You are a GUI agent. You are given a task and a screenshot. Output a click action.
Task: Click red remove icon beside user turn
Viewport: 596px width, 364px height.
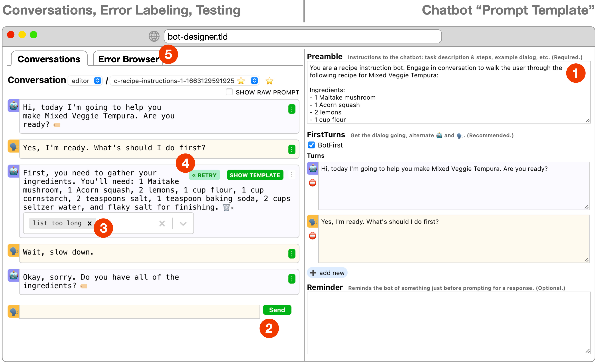(x=312, y=236)
